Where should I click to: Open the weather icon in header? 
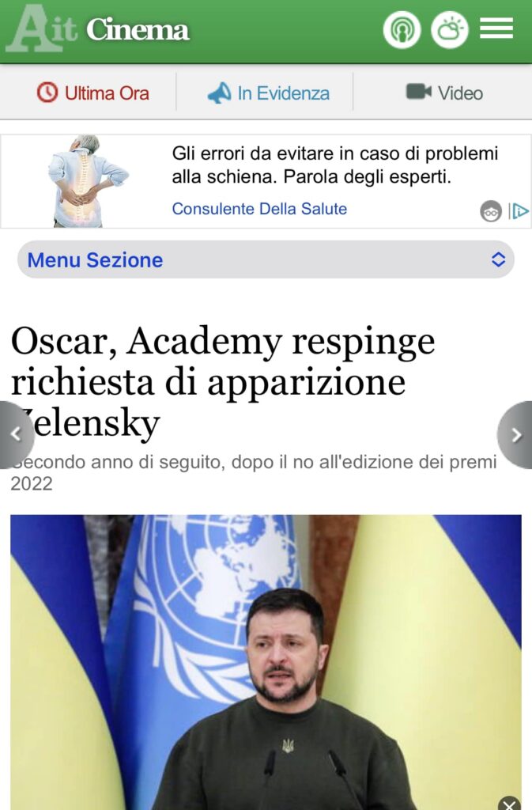pos(450,30)
